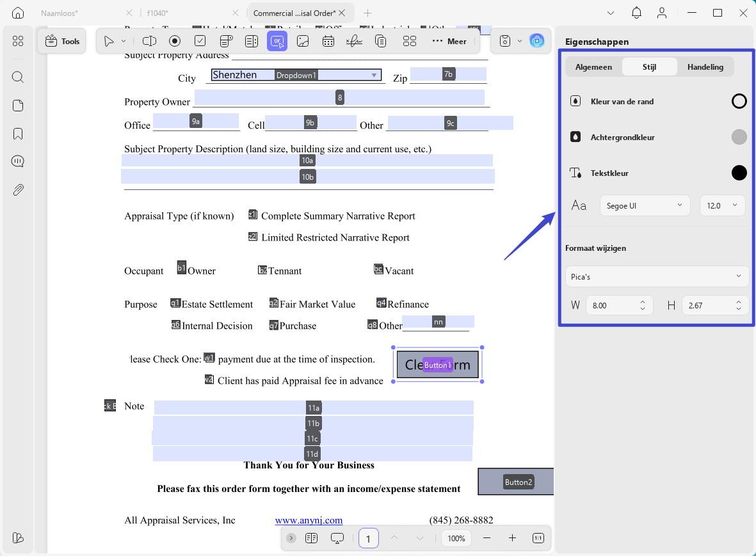Switch to the Algemeen tab
Screen dimensions: 756x556
pos(593,67)
